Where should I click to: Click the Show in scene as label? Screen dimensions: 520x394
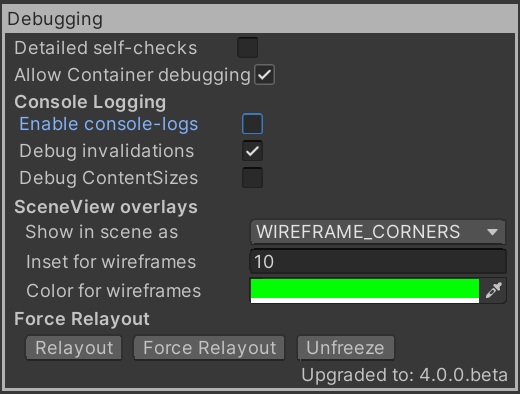(x=102, y=232)
